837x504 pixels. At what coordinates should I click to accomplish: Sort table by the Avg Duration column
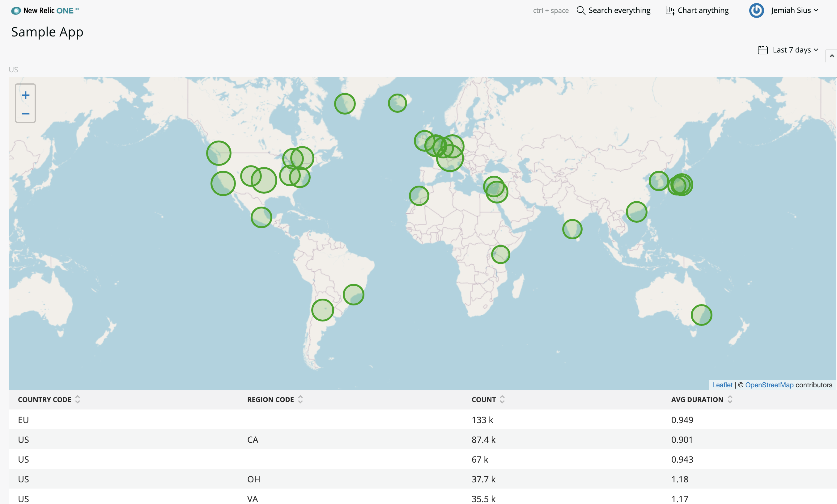coord(697,400)
